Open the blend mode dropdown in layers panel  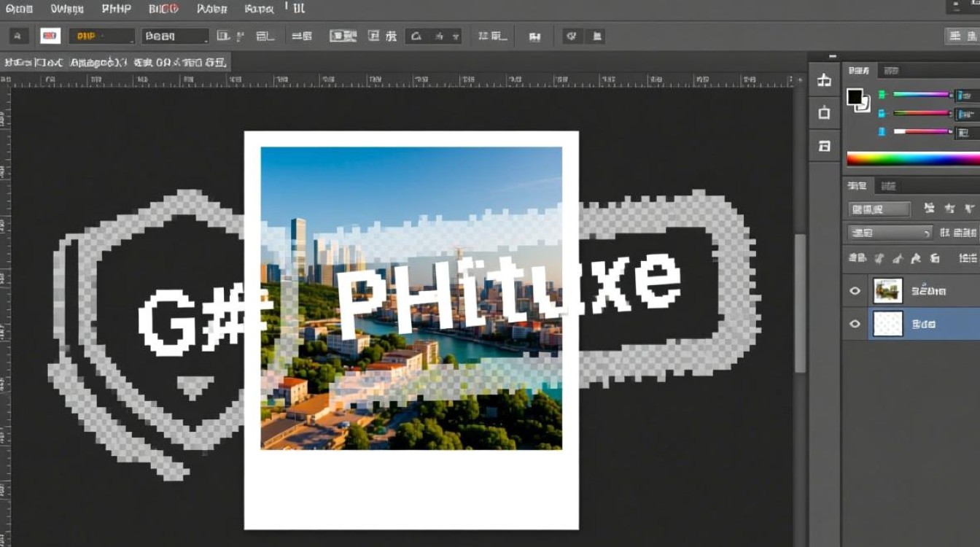click(890, 233)
